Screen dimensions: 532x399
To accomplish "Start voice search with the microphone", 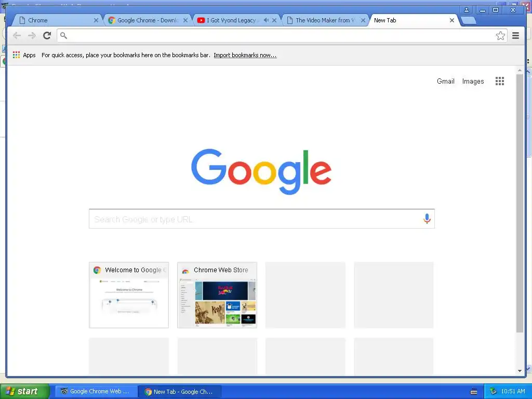I will [x=427, y=219].
